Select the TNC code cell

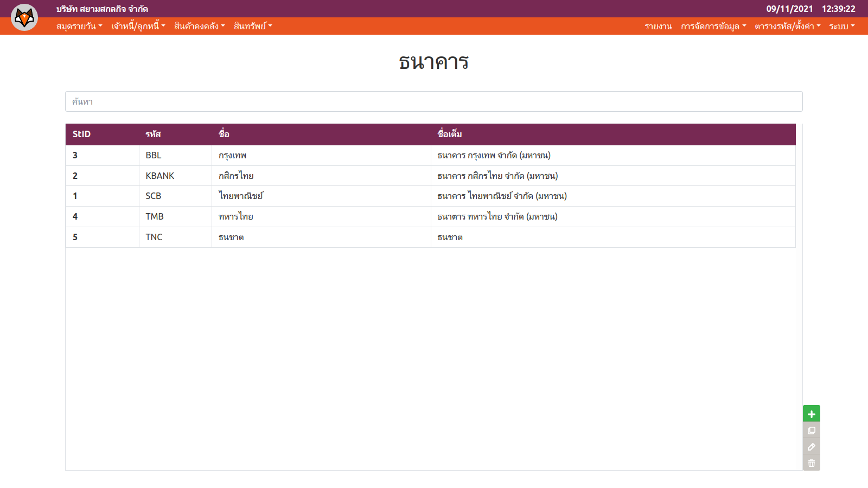click(x=175, y=237)
